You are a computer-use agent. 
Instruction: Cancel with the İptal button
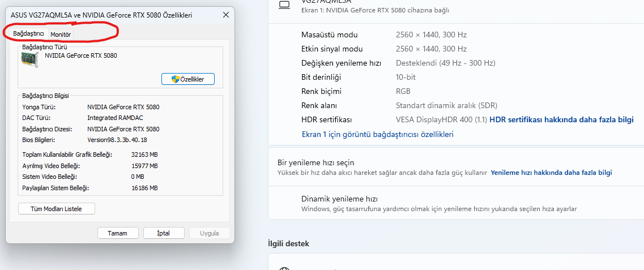(x=164, y=233)
